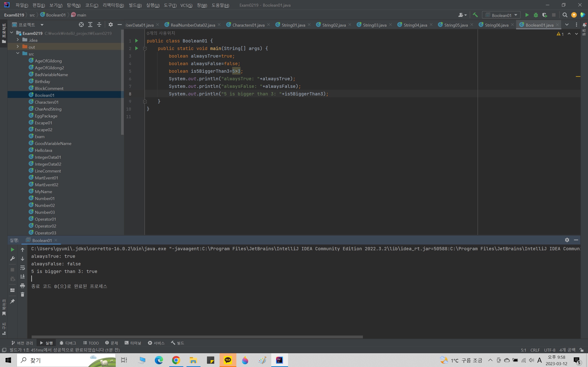Toggle soft-wrap in run console
This screenshot has height=367, width=588.
pos(22,268)
